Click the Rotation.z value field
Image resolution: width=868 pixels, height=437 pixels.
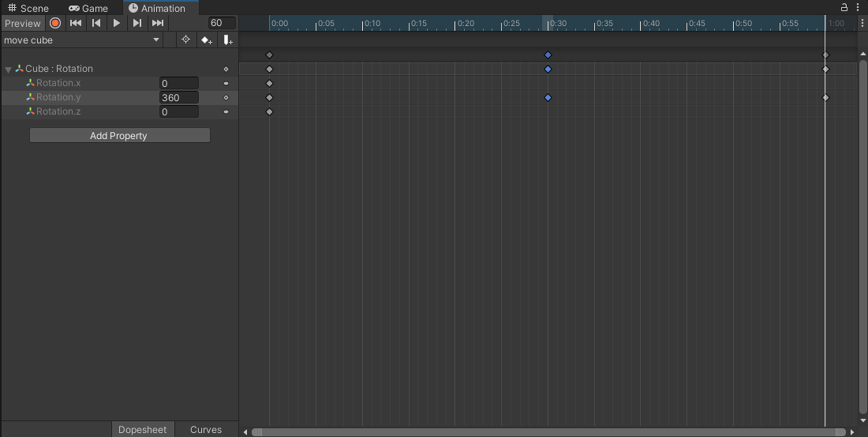179,112
